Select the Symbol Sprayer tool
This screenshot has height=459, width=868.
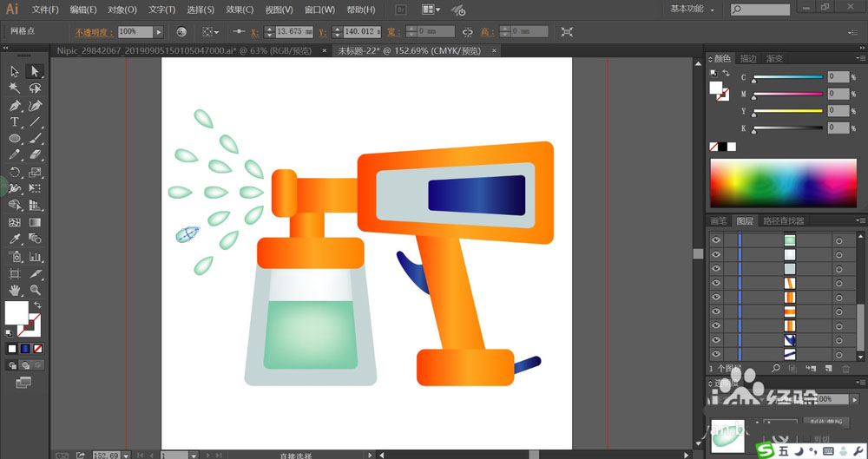pyautogui.click(x=15, y=256)
